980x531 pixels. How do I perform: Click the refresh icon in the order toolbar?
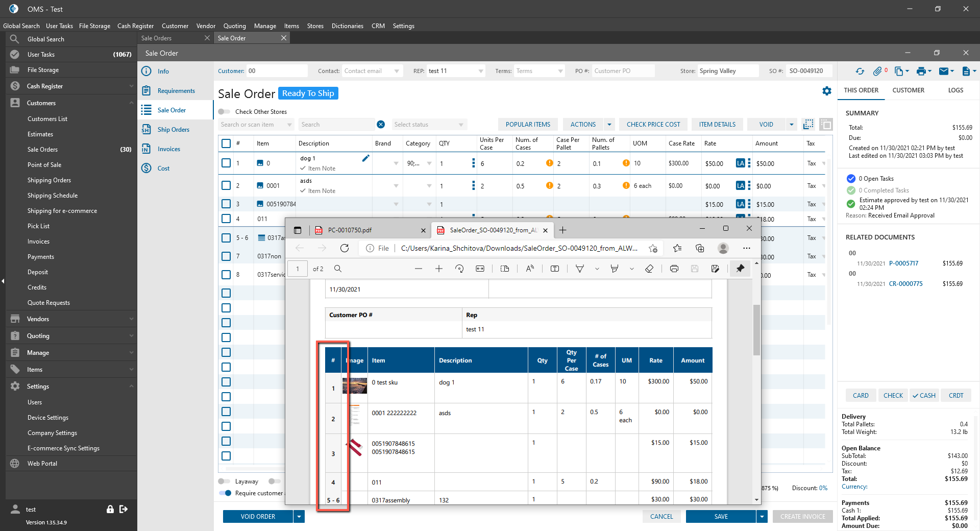tap(860, 71)
